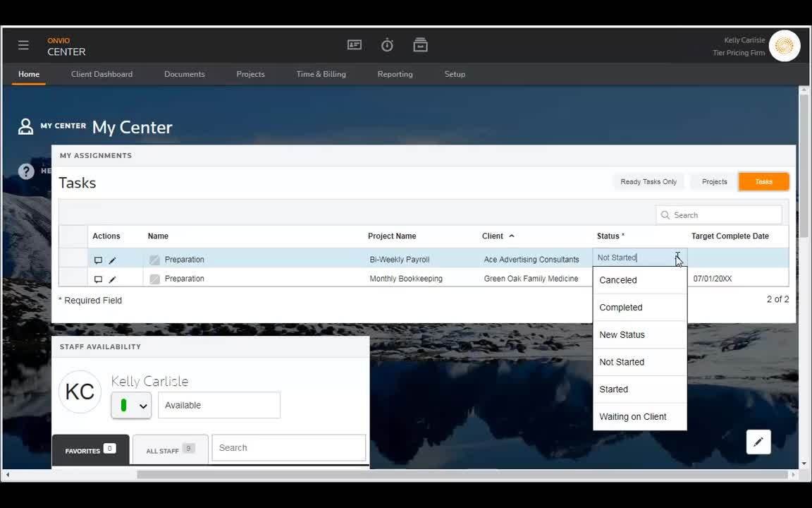Click the comment icon for Bi-Weekly Payroll task

click(98, 260)
